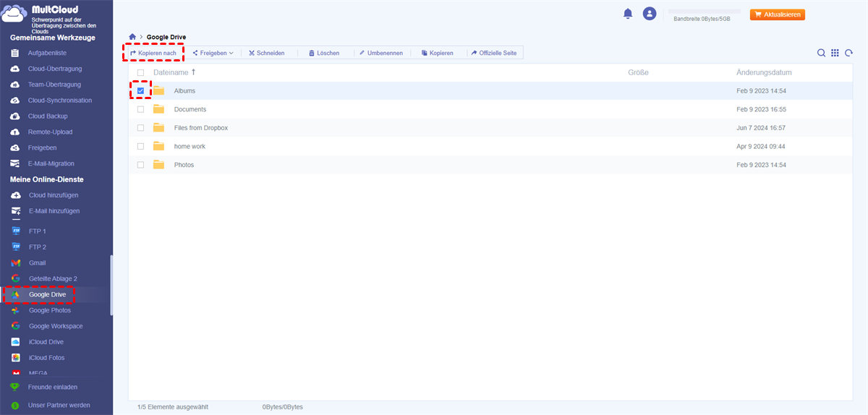The image size is (868, 415).
Task: Click the orange Aktualisieren button
Action: 778,14
